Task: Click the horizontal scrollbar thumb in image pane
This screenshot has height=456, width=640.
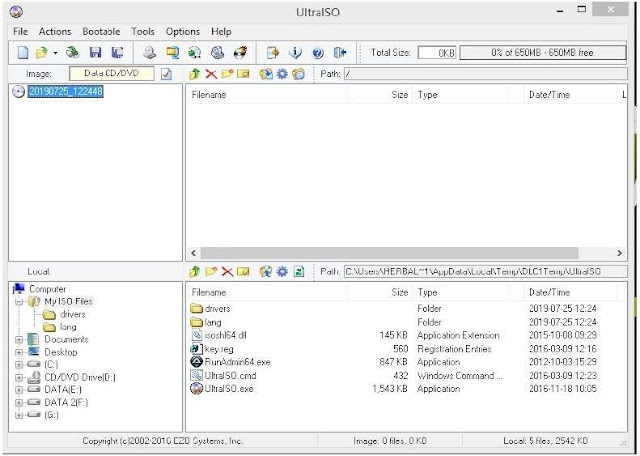Action: pyautogui.click(x=389, y=253)
